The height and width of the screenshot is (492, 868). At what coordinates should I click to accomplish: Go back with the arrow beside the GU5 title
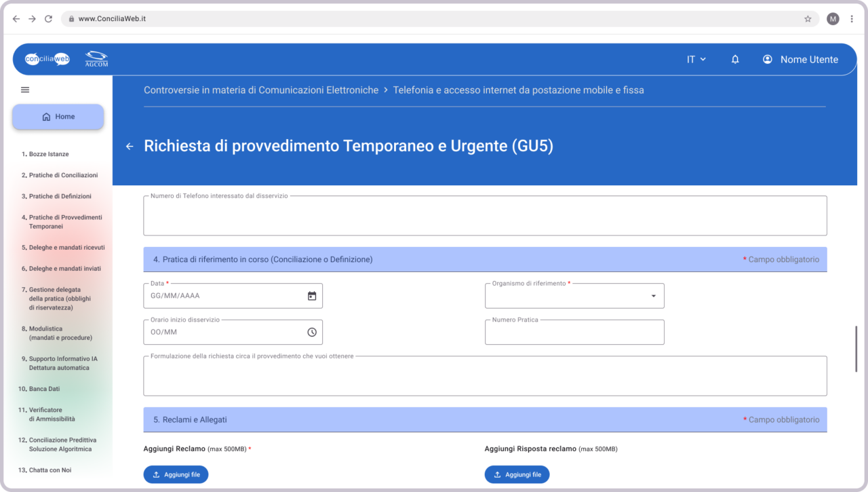pos(130,147)
